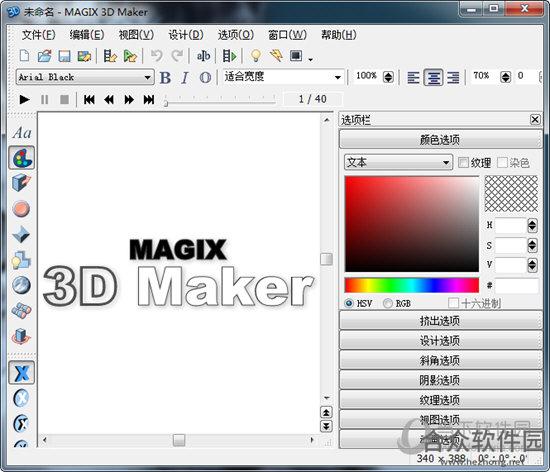550x472 pixels.
Task: Open the 编辑(E) menu
Action: coord(87,35)
